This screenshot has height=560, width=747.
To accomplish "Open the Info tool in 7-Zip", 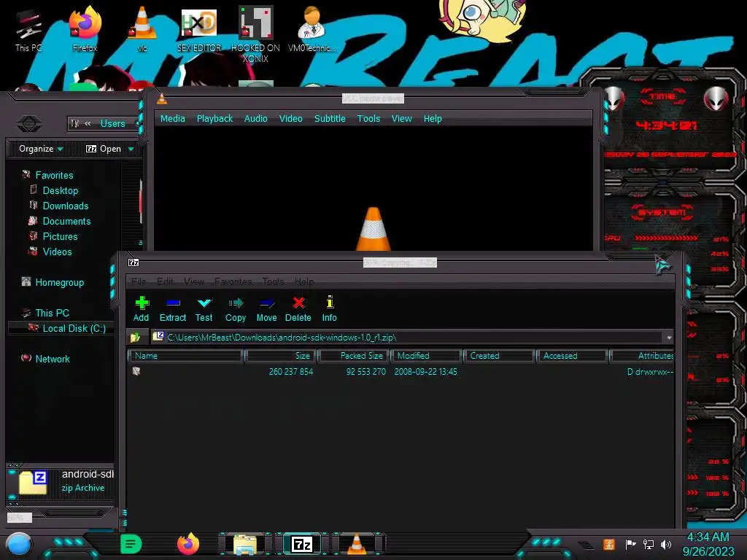I will pyautogui.click(x=329, y=308).
